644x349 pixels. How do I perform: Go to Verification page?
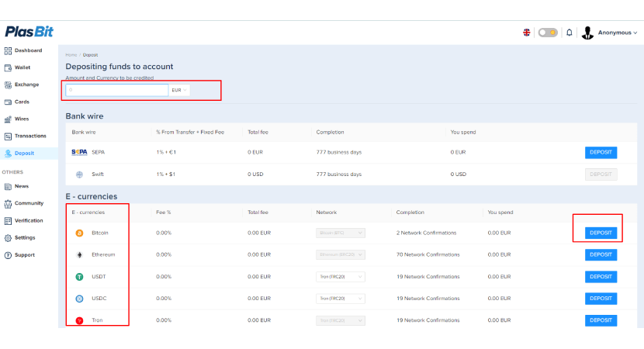(x=29, y=220)
